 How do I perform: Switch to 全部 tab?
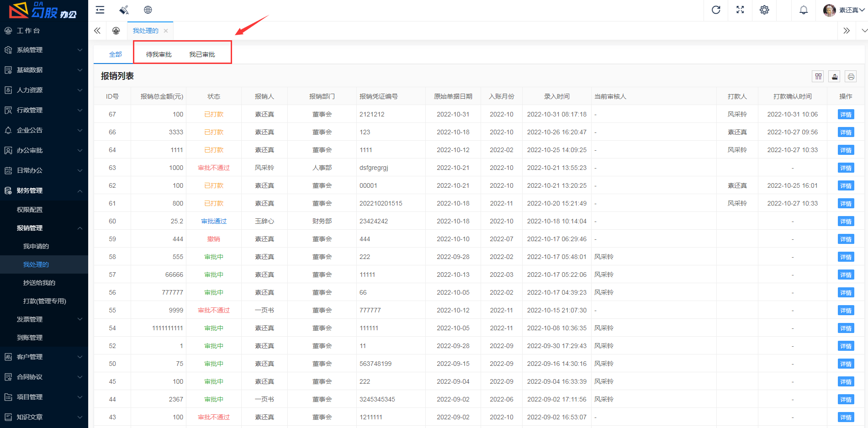(116, 54)
